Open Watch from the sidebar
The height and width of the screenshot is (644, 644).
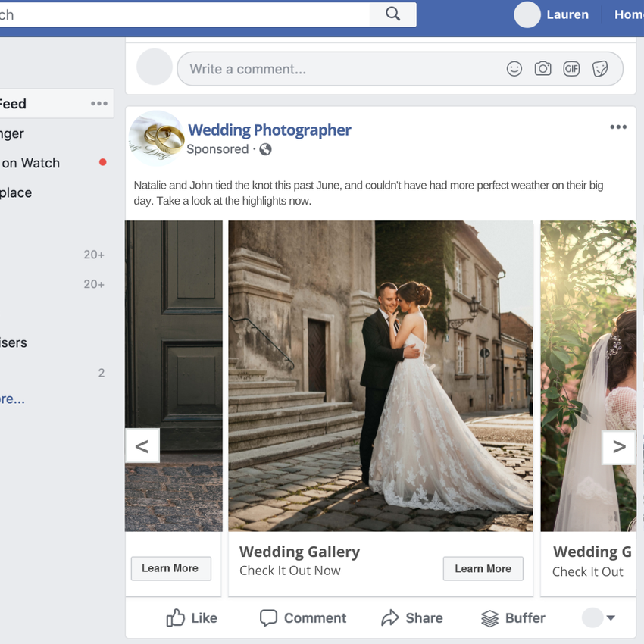[30, 163]
